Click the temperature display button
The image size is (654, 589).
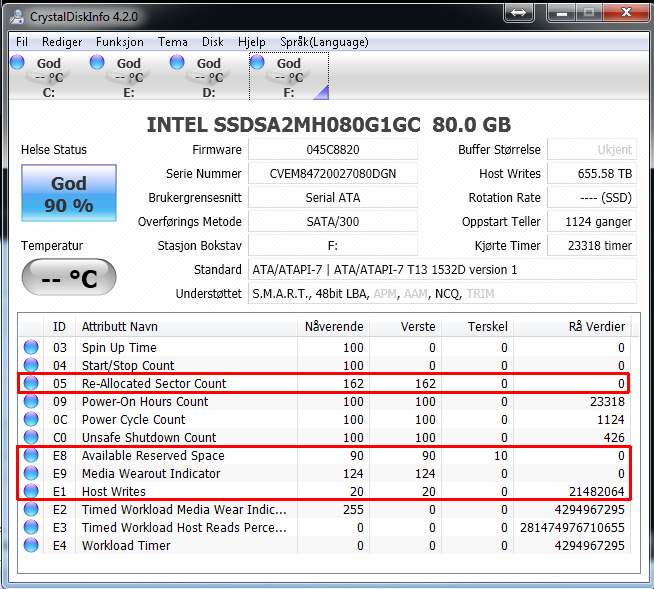coord(69,277)
